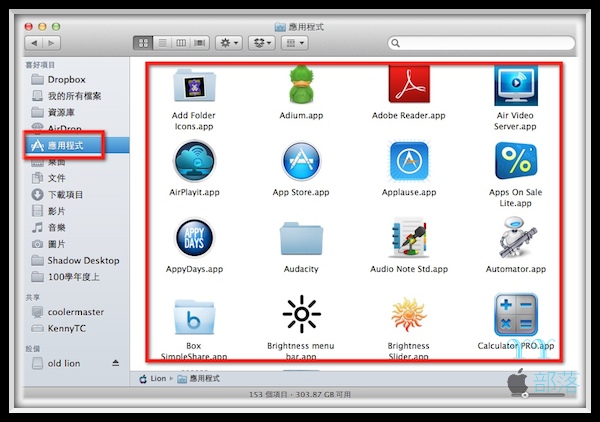Viewport: 600px width, 422px height.
Task: Eject the old lion disk
Action: (x=116, y=363)
